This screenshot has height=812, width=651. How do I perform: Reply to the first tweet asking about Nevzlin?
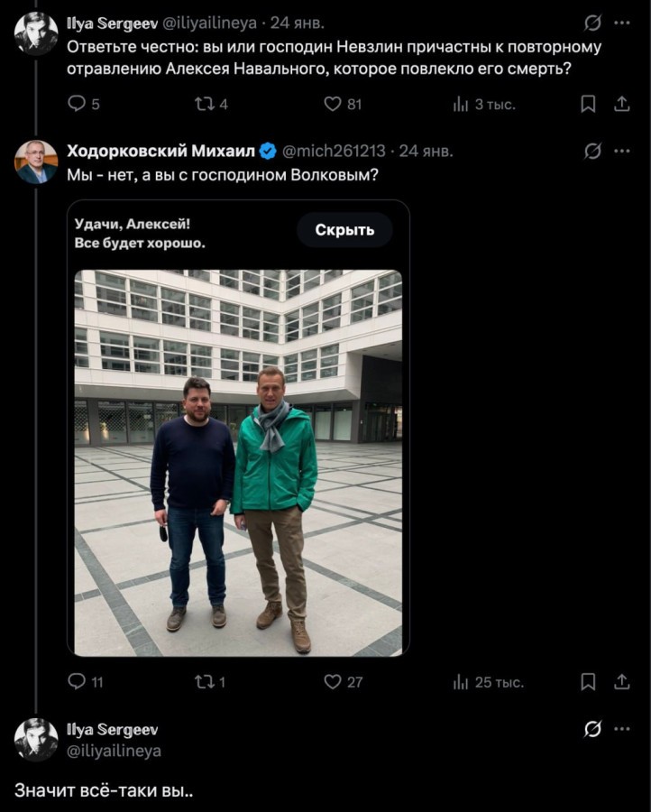[78, 104]
